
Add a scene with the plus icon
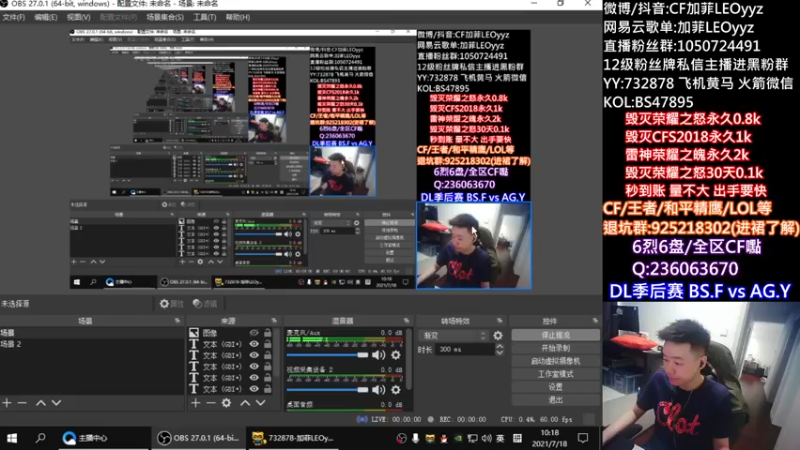pos(7,403)
